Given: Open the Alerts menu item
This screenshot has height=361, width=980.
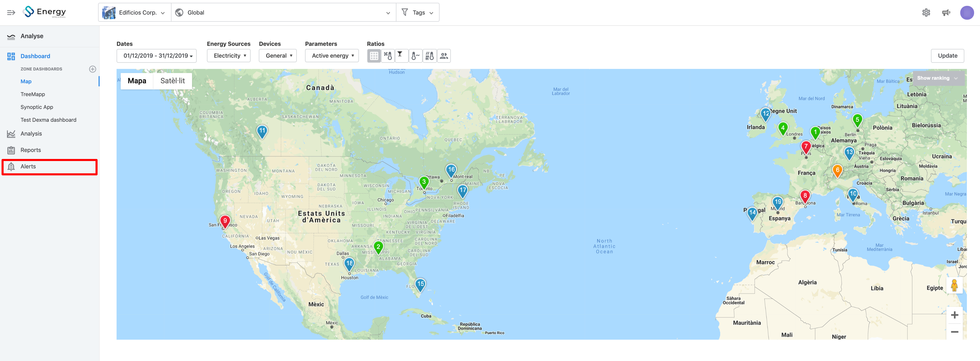Looking at the screenshot, I should pos(50,167).
